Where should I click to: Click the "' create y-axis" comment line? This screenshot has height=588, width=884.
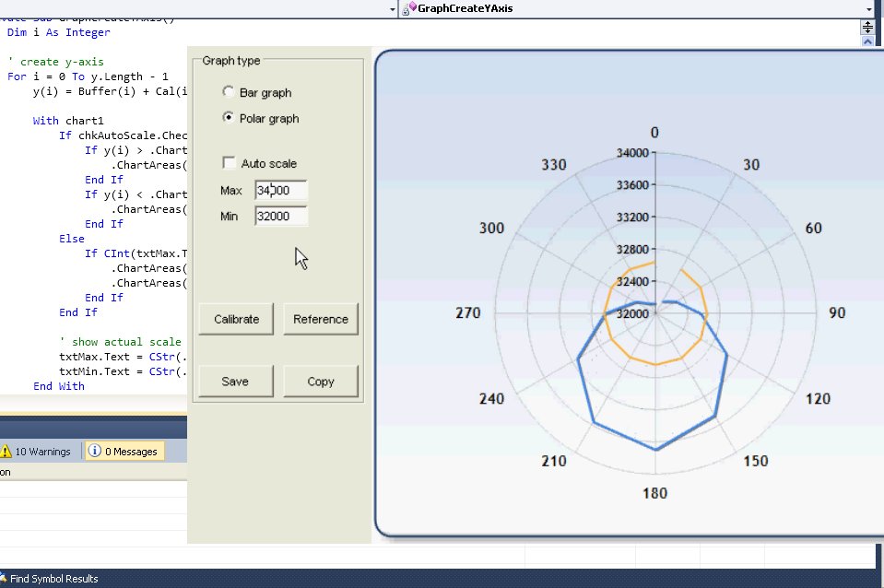(x=55, y=62)
